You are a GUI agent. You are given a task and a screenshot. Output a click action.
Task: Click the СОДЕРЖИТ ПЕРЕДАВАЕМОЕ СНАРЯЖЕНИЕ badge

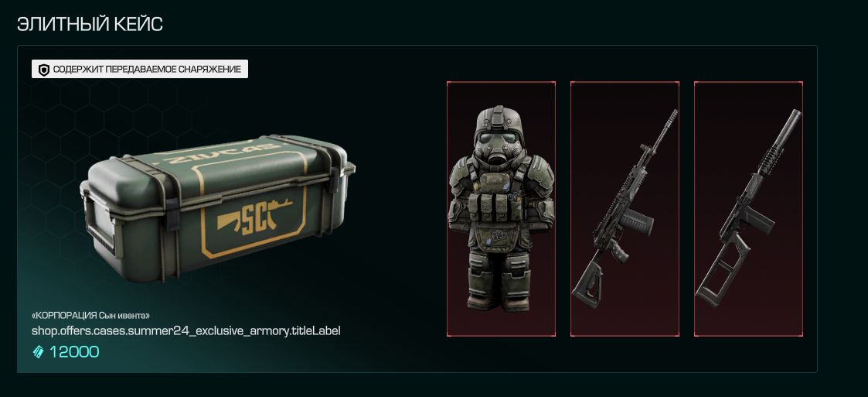(x=139, y=70)
